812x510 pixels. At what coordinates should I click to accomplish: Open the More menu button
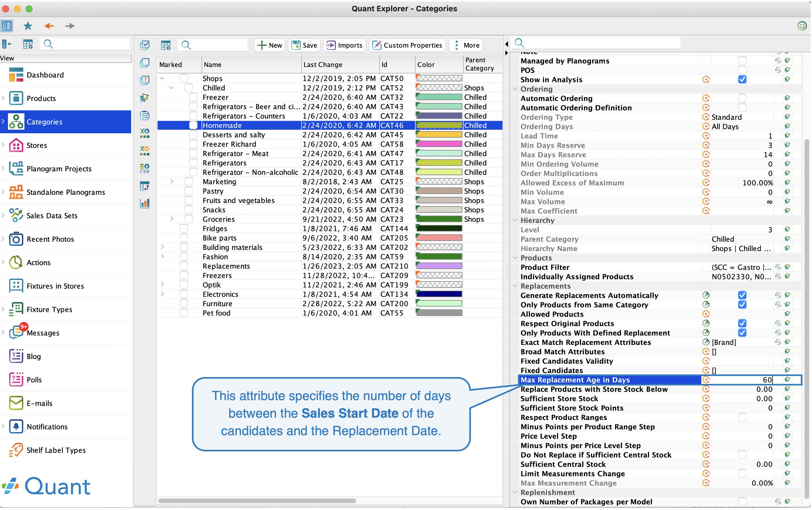point(466,45)
